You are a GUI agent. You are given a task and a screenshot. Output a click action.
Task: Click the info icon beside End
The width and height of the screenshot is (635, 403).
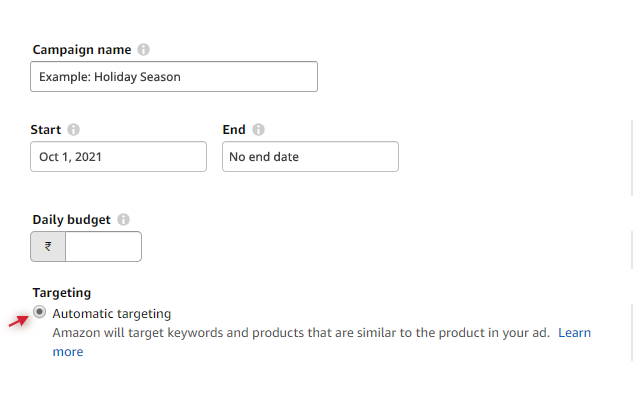(259, 130)
